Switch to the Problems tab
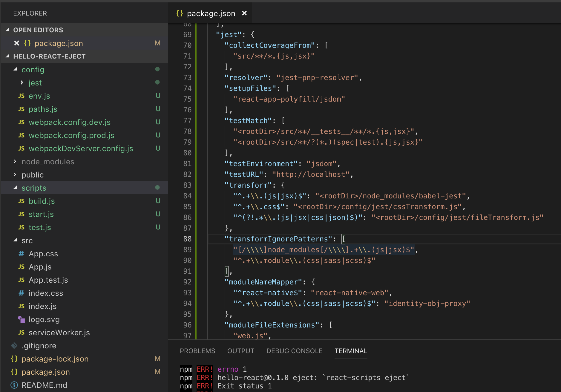 (197, 351)
